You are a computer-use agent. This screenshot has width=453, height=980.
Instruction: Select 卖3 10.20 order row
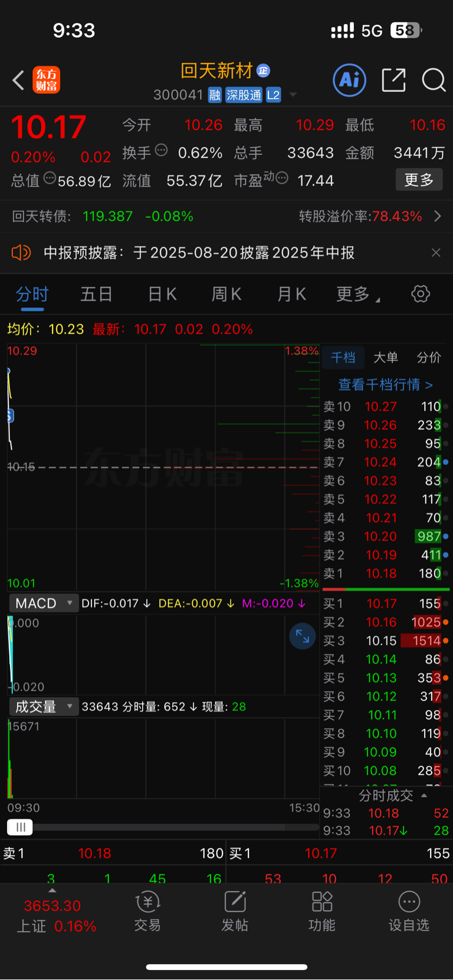click(x=386, y=536)
